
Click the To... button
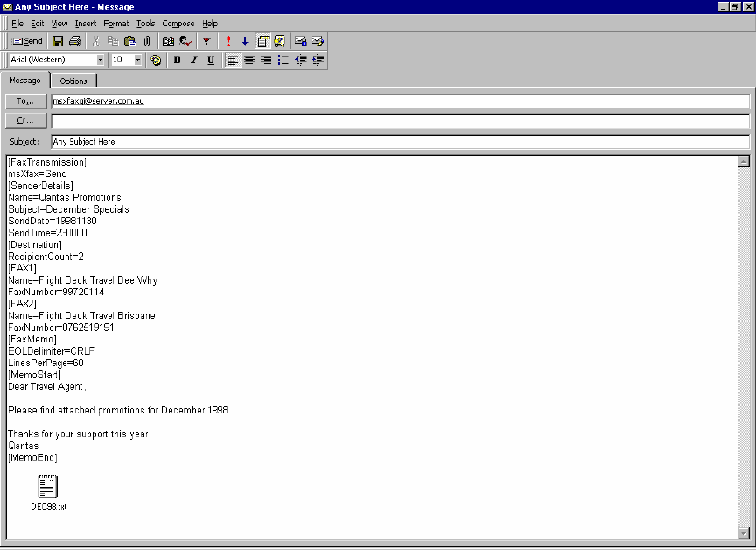pyautogui.click(x=25, y=102)
